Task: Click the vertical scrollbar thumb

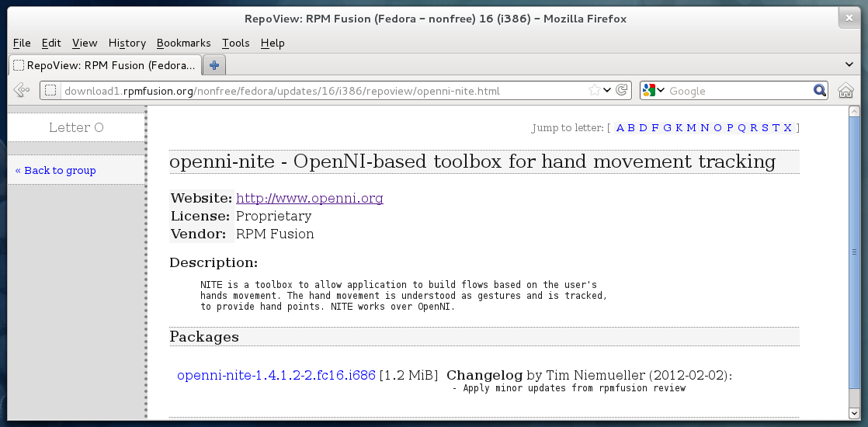Action: click(x=853, y=252)
